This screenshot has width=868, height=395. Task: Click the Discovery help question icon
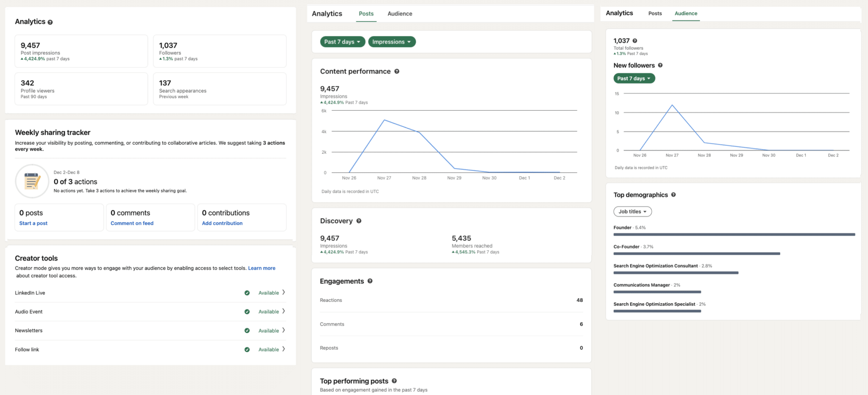point(359,221)
